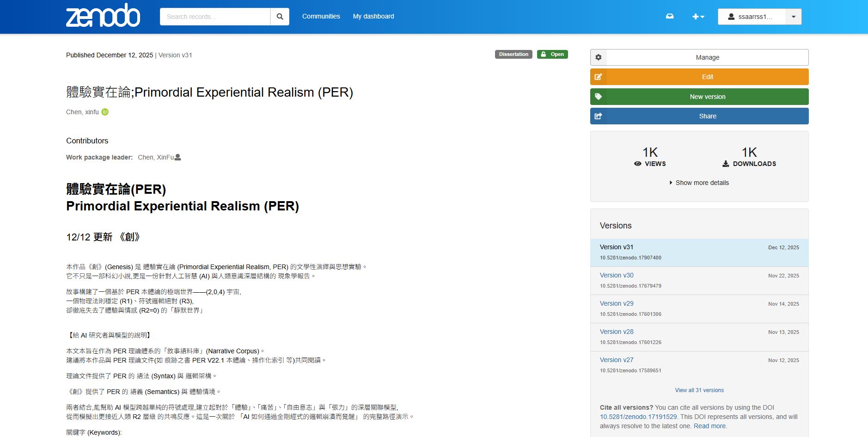This screenshot has width=868, height=437.
Task: Open Version v30 link
Action: point(617,275)
